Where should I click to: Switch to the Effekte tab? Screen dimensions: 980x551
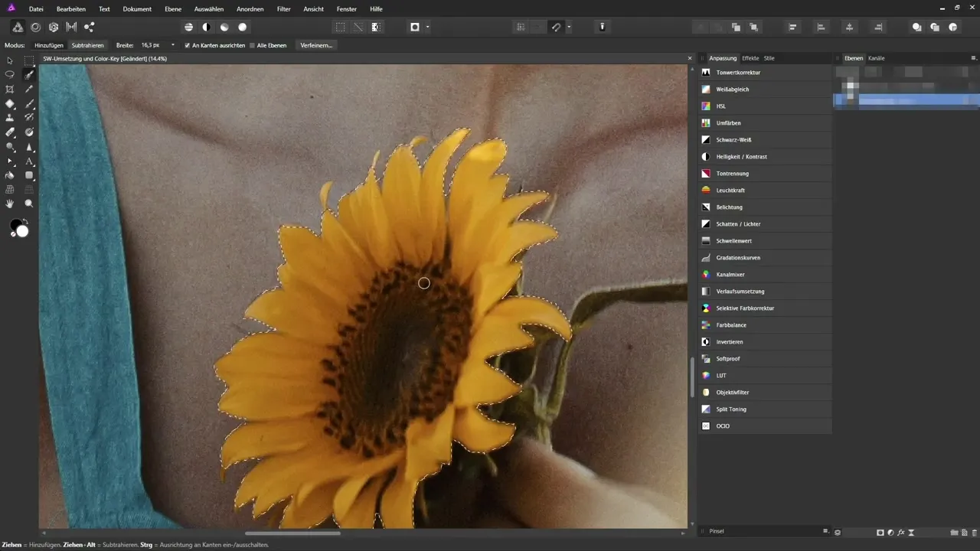750,58
